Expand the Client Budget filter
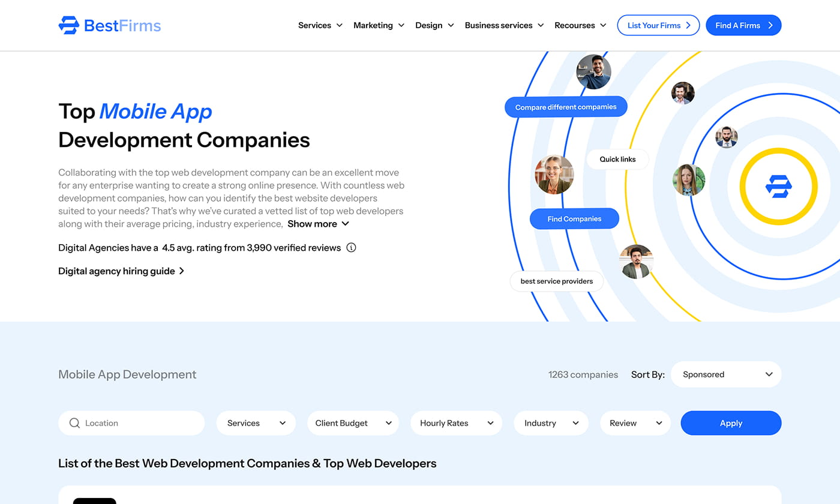The width and height of the screenshot is (840, 504). tap(353, 423)
